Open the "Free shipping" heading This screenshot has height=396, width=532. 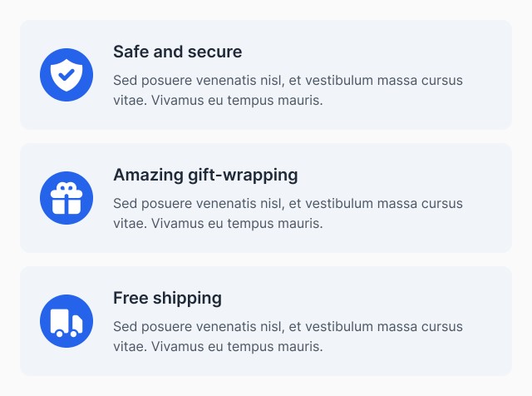(168, 298)
